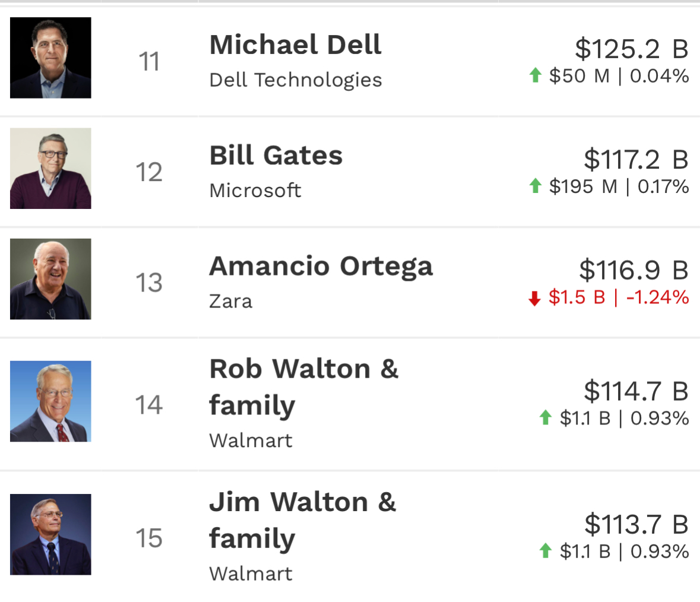Open the Bill Gates name link
Viewport: 700px width, 602px height.
pyautogui.click(x=276, y=156)
